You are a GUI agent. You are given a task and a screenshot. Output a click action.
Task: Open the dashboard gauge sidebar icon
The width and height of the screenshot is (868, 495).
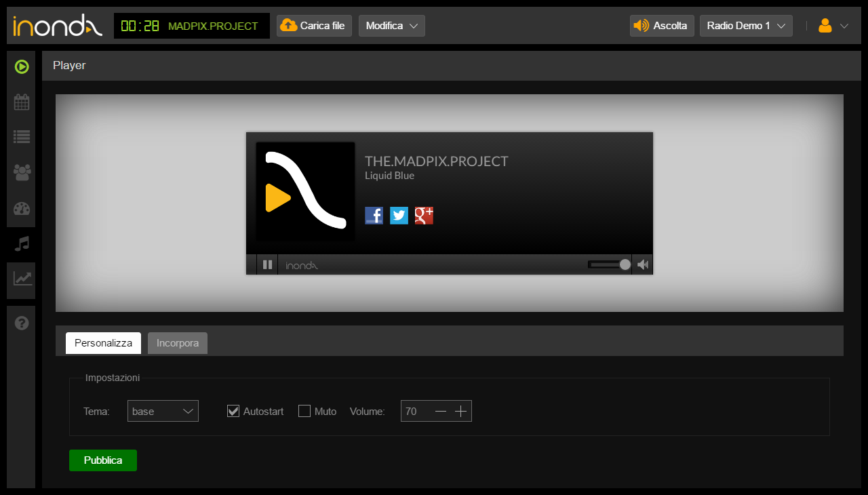click(22, 208)
